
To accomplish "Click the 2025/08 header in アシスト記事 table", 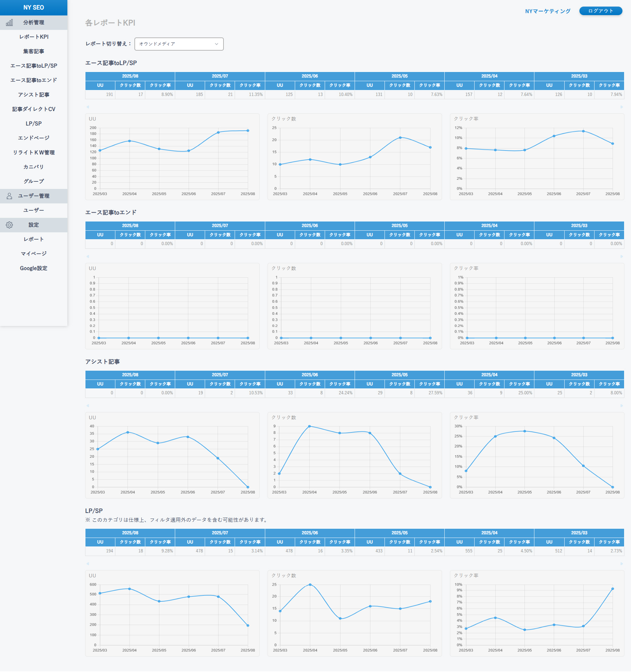I will 130,375.
